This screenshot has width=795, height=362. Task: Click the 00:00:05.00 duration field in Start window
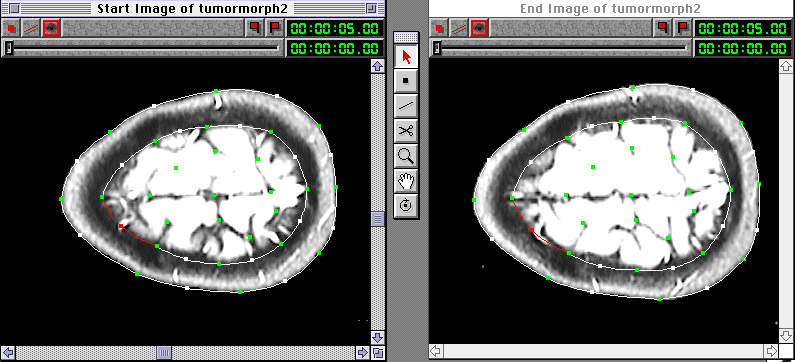click(334, 28)
